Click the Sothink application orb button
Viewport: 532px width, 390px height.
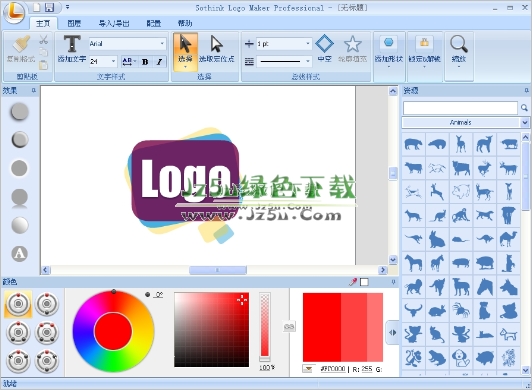click(x=14, y=13)
